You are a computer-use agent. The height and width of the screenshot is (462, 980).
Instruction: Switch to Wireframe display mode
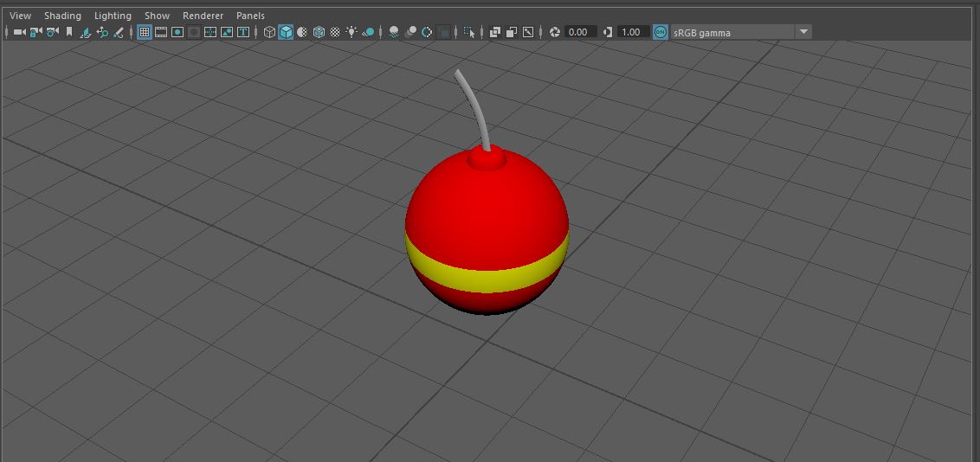pyautogui.click(x=269, y=32)
